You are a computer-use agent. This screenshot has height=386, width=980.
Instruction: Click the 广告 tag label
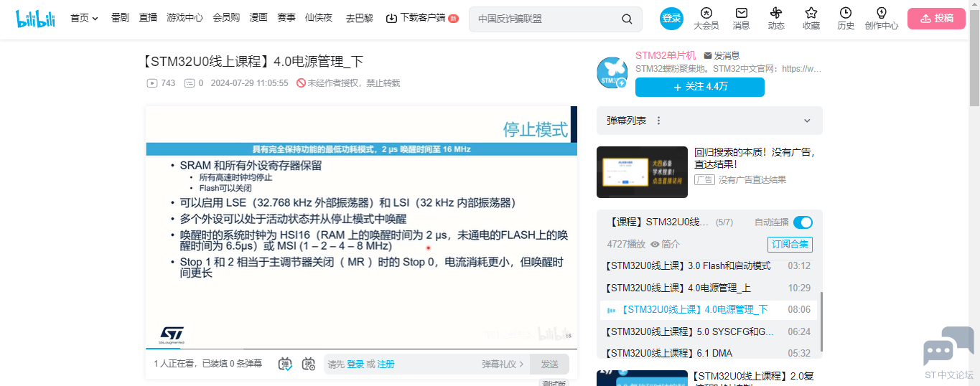click(x=704, y=180)
